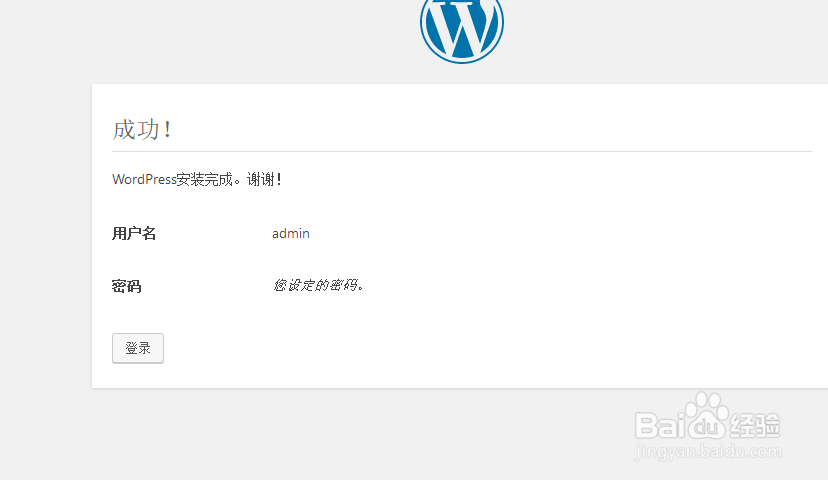Click the 登录 login button
The width and height of the screenshot is (828, 480).
pos(138,348)
